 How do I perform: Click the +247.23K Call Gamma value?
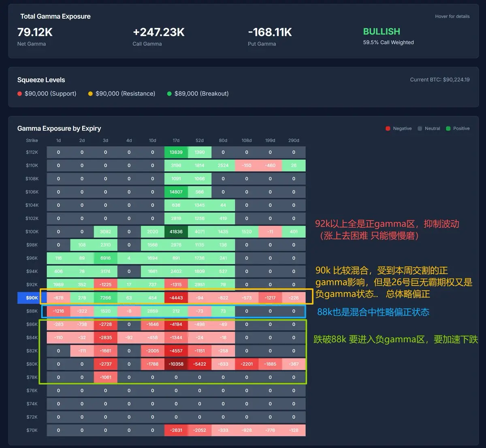[x=158, y=32]
